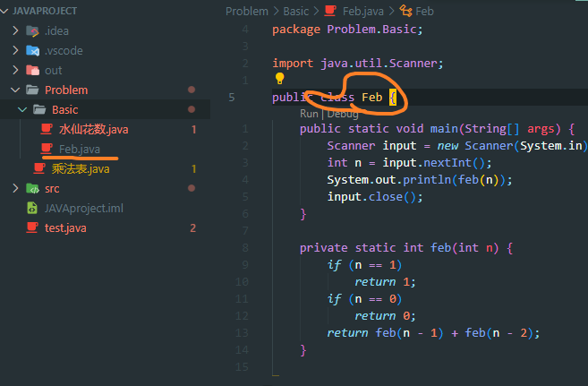Click Run above the main method
The height and width of the screenshot is (386, 588).
309,114
